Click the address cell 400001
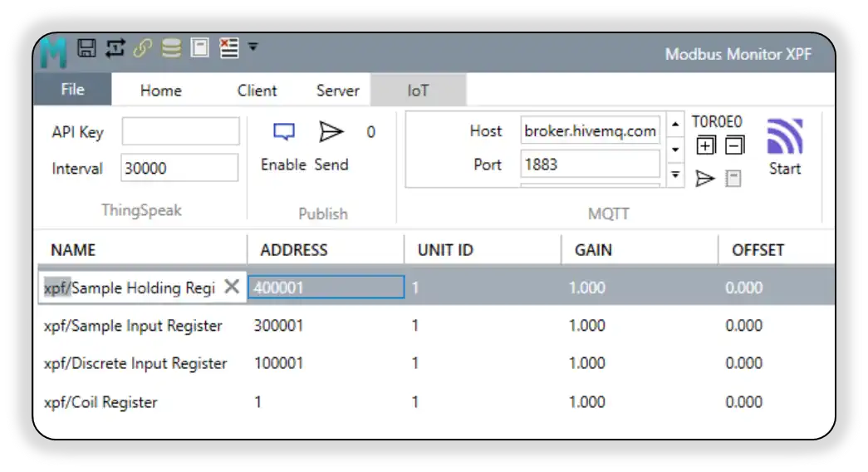 (326, 287)
